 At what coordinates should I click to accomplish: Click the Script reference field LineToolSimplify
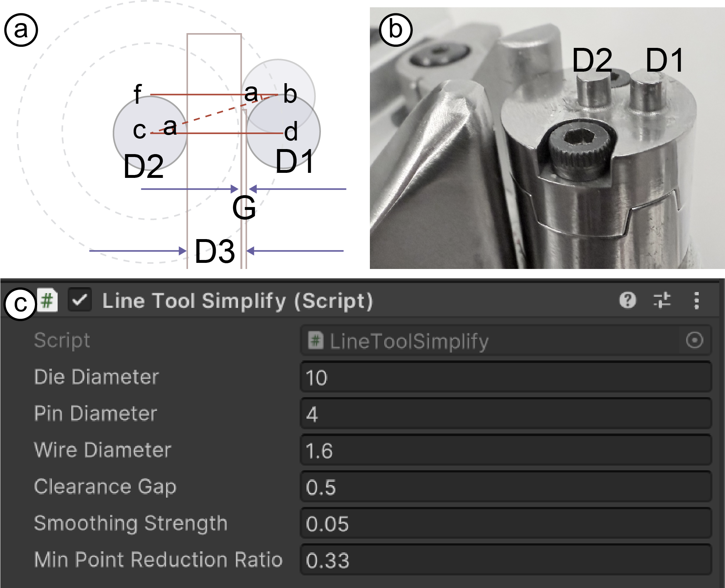490,341
